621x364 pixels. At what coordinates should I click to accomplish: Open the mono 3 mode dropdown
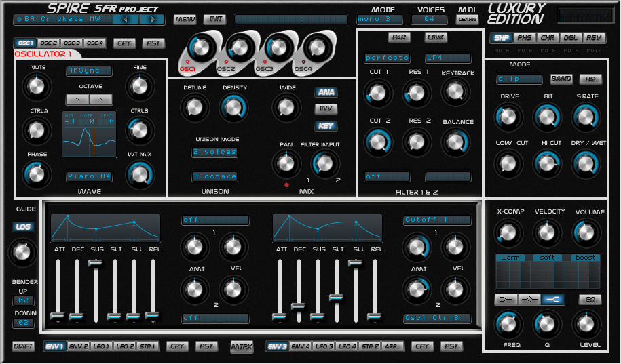click(x=379, y=19)
